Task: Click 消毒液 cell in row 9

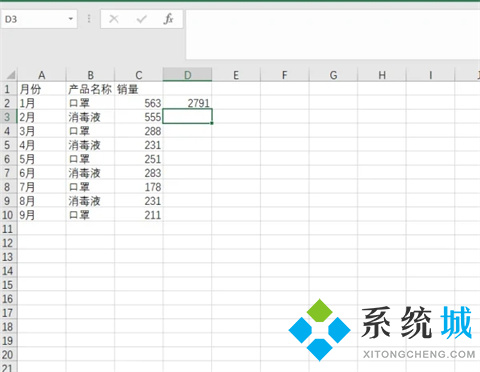Action: (x=90, y=201)
